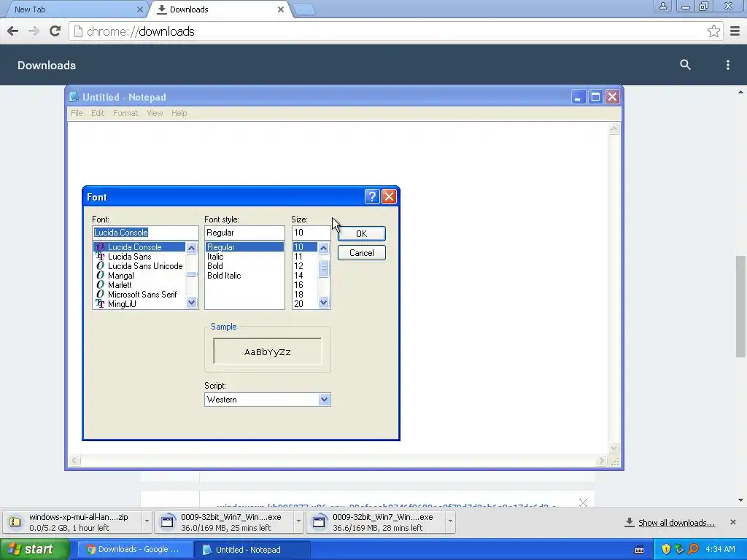Click Downloads page vertical scrollbar thumb
Screen dimensions: 747x560
click(x=740, y=306)
